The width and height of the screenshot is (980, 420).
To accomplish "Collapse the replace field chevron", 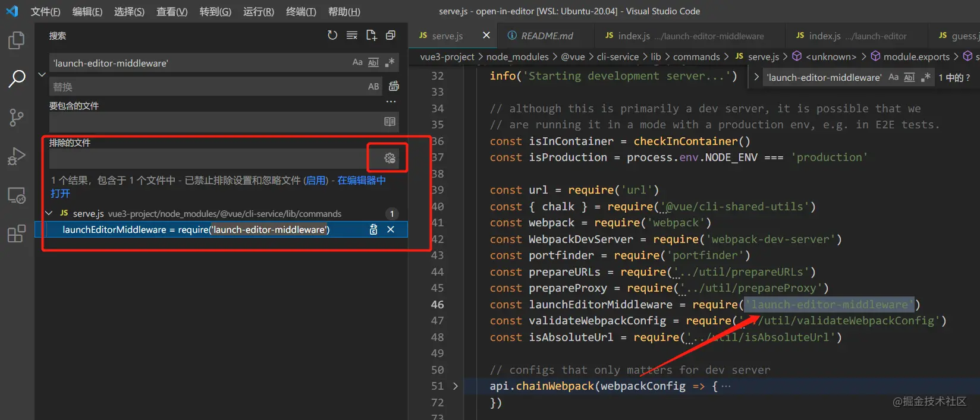I will click(42, 75).
